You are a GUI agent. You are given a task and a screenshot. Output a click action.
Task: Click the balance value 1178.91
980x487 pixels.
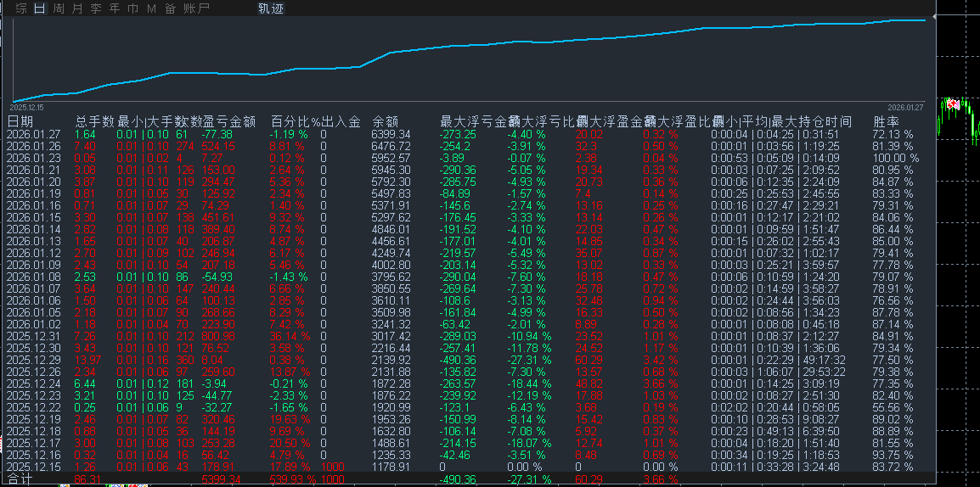(391, 467)
